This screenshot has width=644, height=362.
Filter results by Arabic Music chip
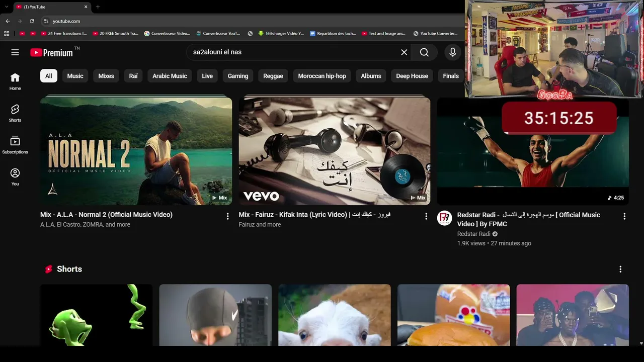[x=170, y=76]
